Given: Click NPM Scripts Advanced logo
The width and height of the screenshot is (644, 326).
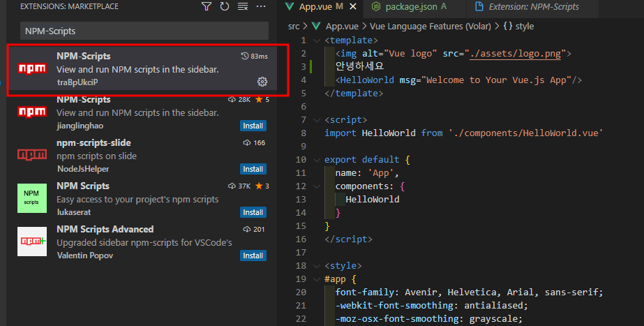Looking at the screenshot, I should 32,242.
